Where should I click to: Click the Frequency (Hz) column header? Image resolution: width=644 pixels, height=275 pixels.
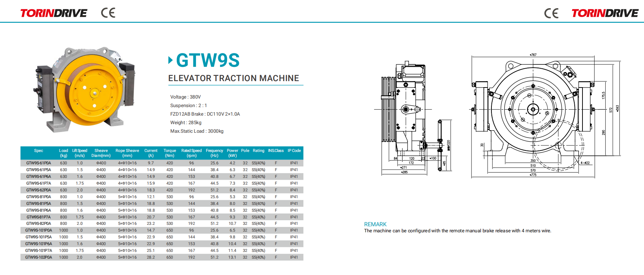(214, 153)
